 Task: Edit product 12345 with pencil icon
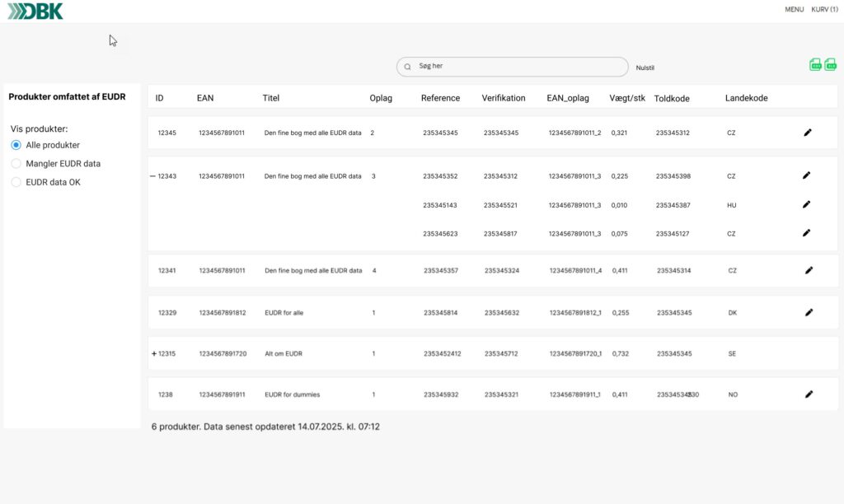[807, 133]
